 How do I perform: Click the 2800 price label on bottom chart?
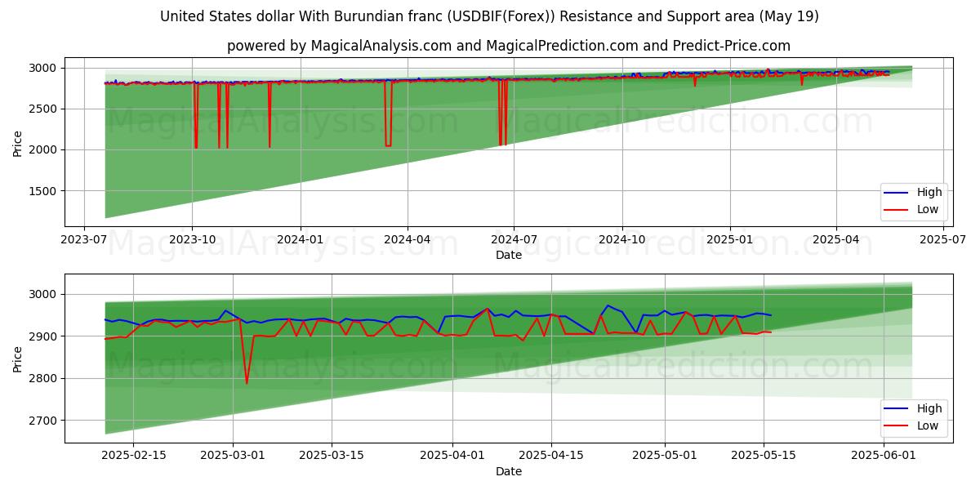[43, 378]
